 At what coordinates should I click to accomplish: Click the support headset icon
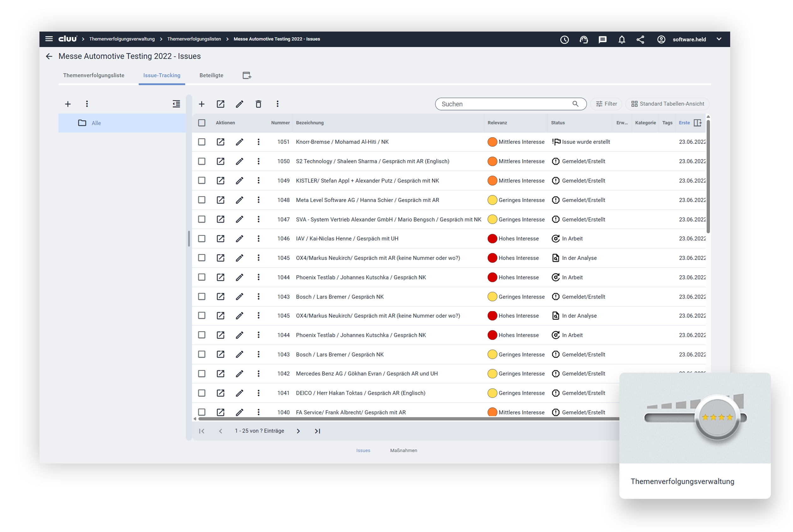click(x=584, y=40)
